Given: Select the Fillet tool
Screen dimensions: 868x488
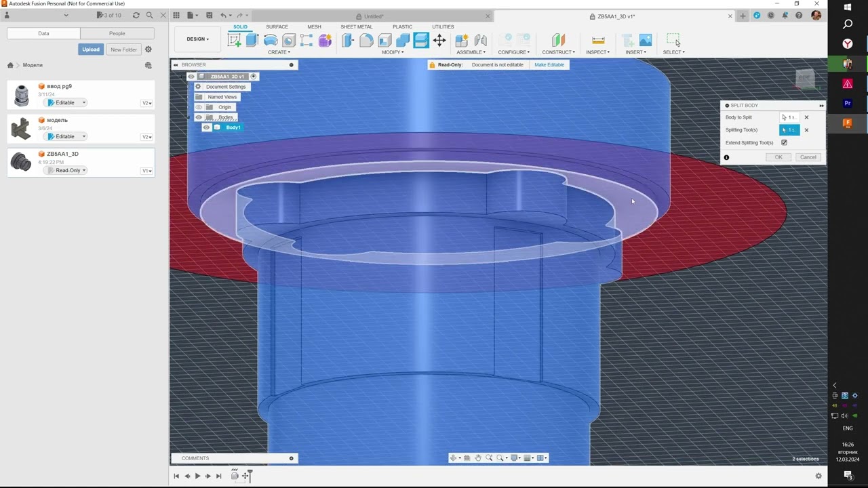Looking at the screenshot, I should pos(366,41).
